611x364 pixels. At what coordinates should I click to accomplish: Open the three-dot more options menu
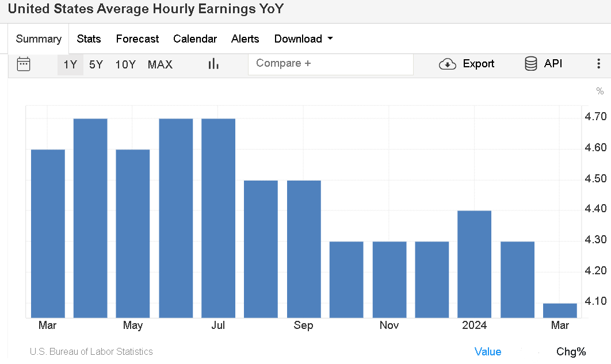pyautogui.click(x=598, y=64)
